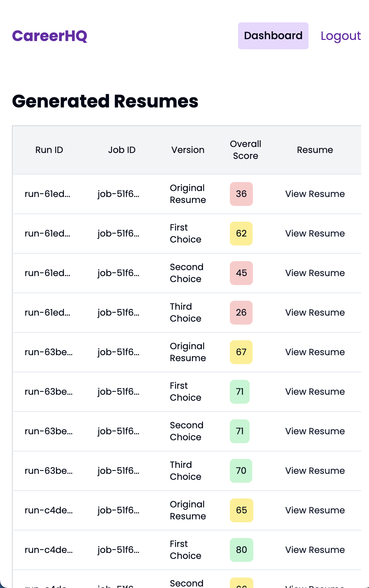Click the Job ID column header
This screenshot has width=369, height=588.
[122, 150]
